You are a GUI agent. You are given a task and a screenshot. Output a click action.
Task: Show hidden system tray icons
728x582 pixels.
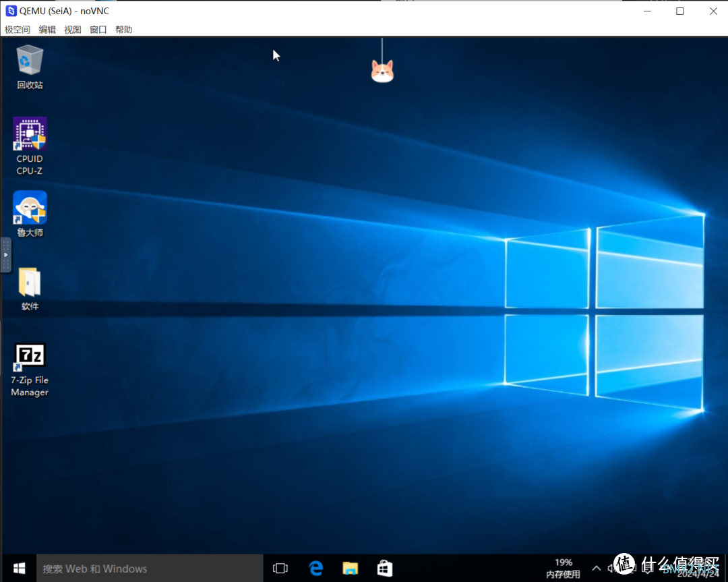click(x=596, y=568)
